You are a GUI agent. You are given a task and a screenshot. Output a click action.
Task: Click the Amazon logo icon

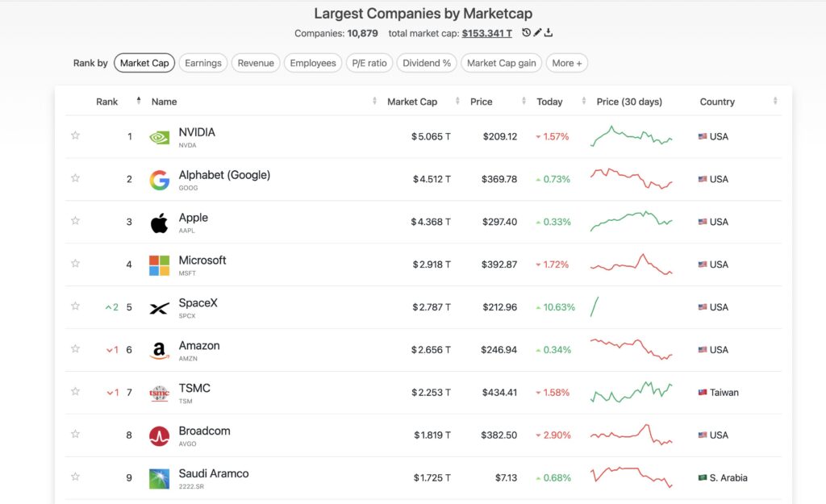click(159, 351)
